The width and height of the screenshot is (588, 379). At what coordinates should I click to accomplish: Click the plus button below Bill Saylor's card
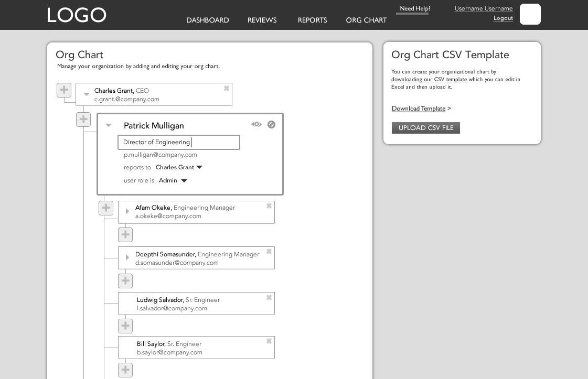coord(125,370)
